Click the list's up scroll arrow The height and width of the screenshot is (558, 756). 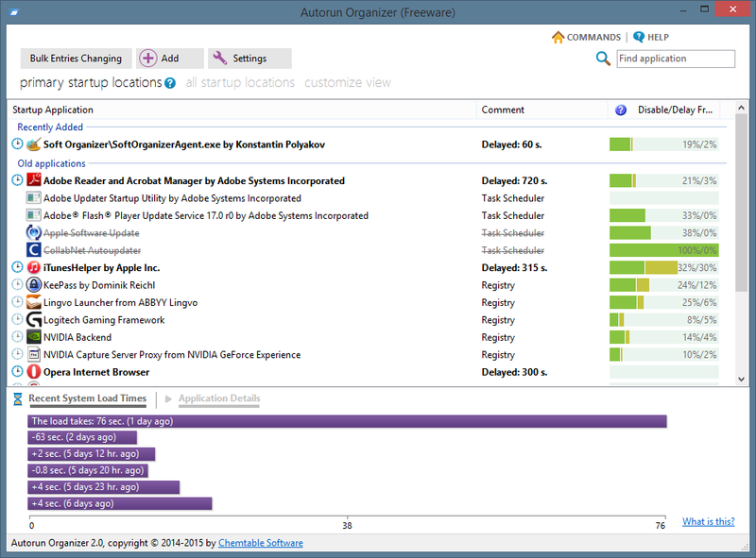click(x=741, y=109)
